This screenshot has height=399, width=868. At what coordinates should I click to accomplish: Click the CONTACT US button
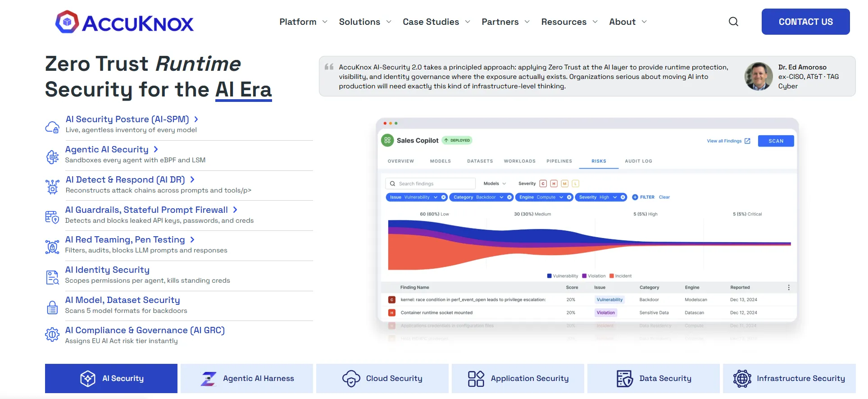point(805,22)
